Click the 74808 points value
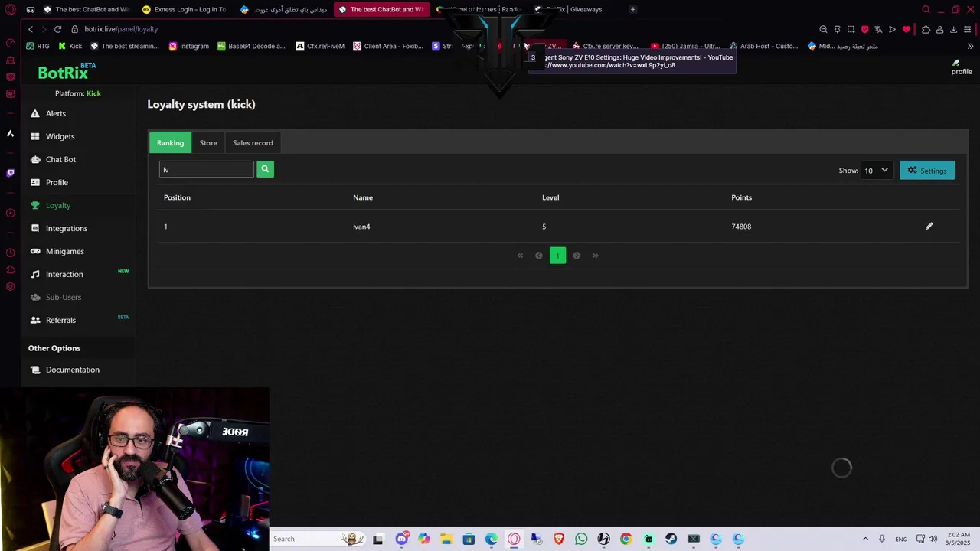 point(741,227)
